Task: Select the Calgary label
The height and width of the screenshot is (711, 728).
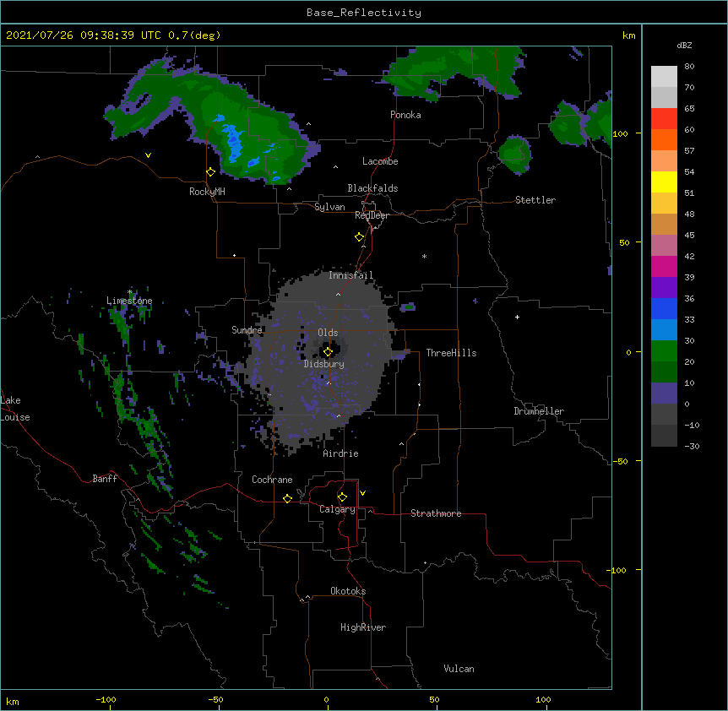Action: [x=337, y=509]
